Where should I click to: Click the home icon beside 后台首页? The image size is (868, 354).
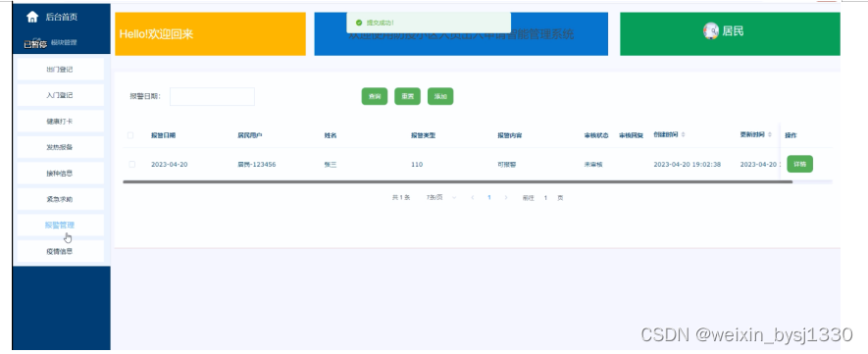pos(32,17)
